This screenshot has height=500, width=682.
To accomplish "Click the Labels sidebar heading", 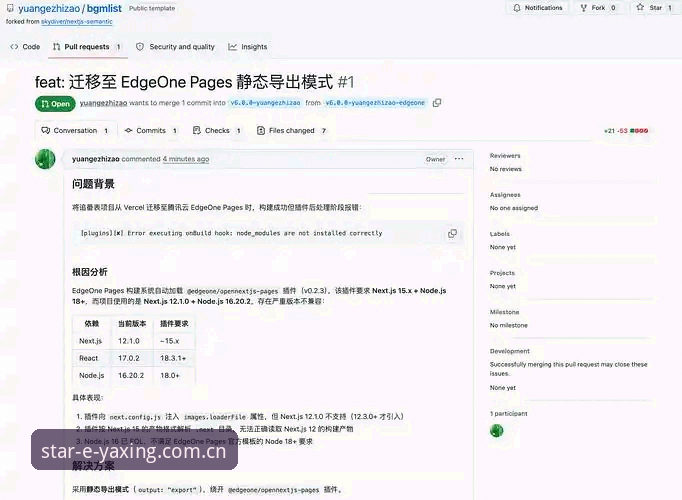I will [500, 234].
